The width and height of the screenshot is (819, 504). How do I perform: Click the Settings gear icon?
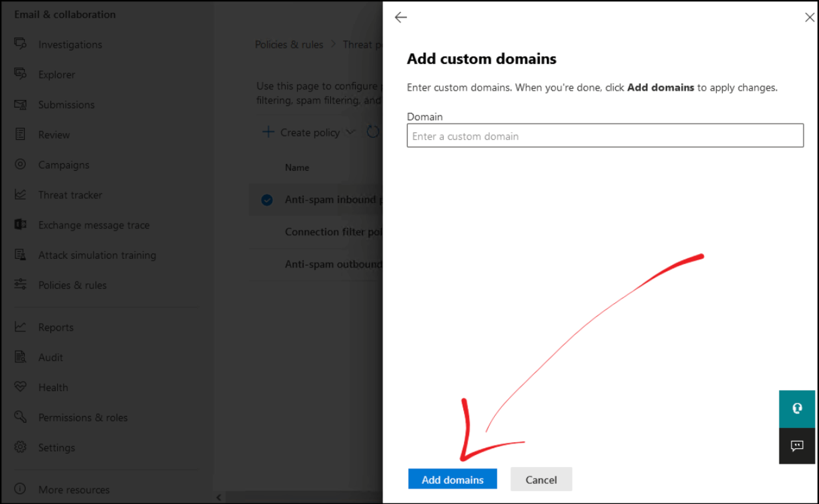pos(20,447)
